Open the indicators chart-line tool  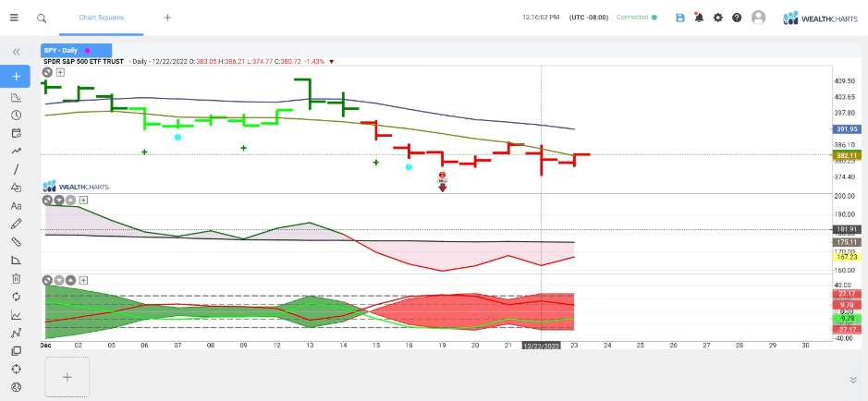coord(16,97)
